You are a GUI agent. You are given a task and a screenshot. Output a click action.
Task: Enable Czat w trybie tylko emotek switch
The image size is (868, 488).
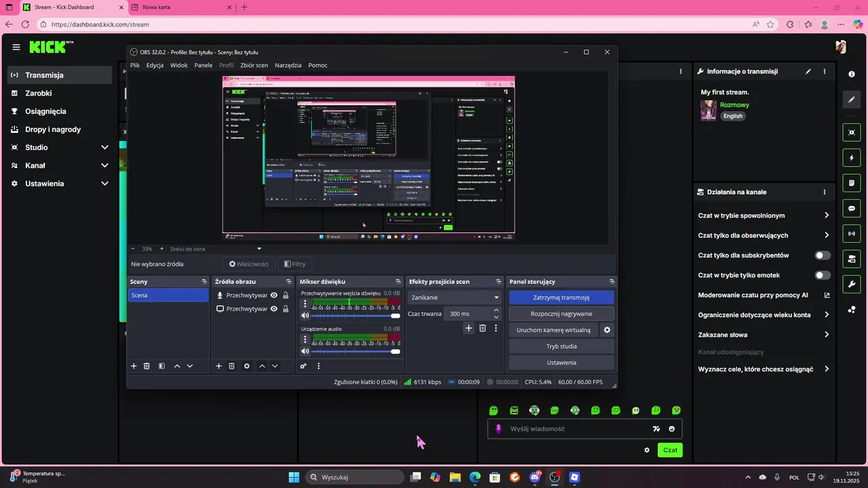point(823,275)
